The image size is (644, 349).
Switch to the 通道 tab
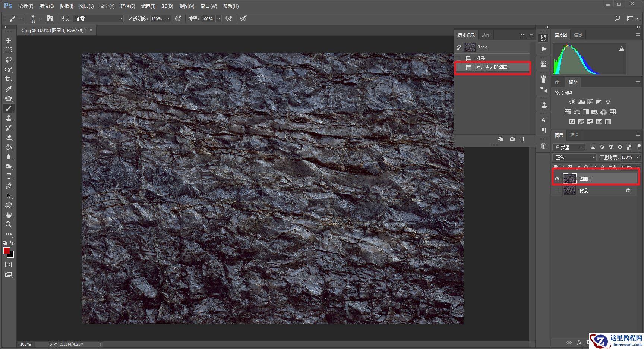click(x=574, y=135)
